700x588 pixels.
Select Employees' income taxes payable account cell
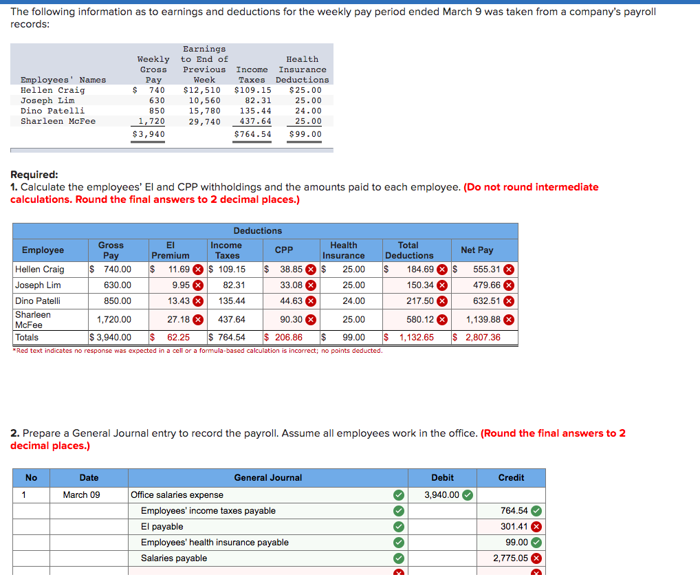[x=268, y=511]
